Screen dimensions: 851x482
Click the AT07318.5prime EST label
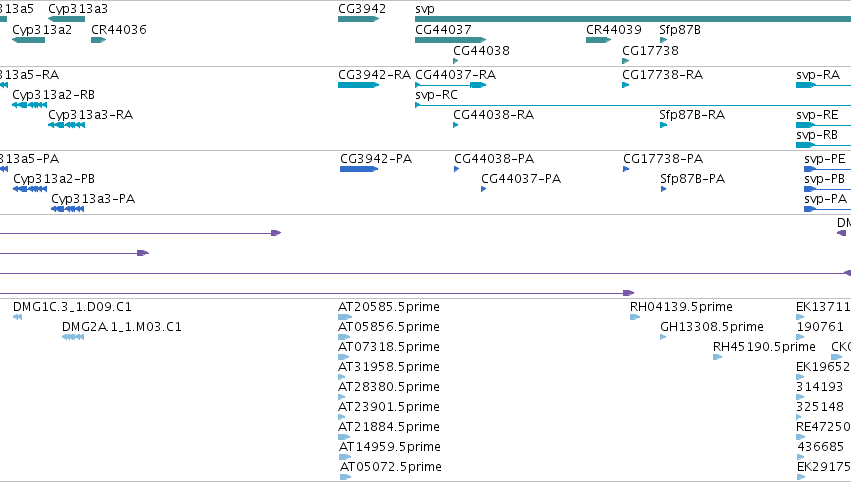[389, 347]
